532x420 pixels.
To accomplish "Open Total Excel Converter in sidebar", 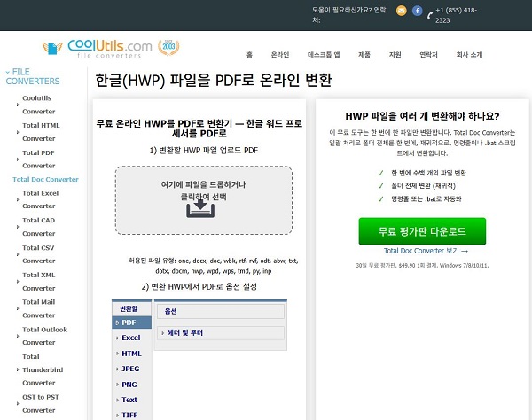I will (x=41, y=199).
